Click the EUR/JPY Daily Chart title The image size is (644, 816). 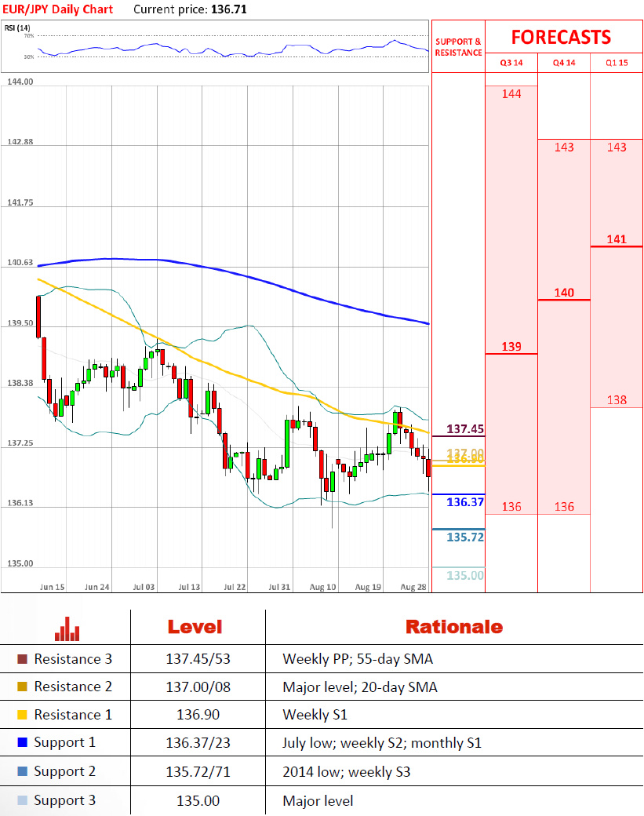click(57, 9)
